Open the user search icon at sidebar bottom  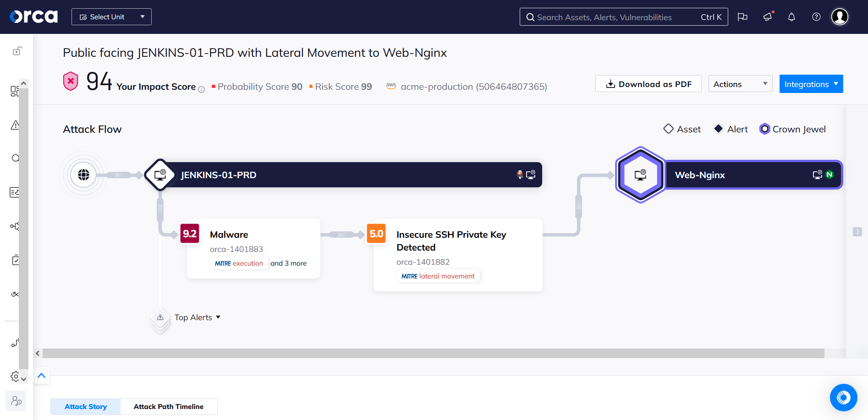(16, 401)
